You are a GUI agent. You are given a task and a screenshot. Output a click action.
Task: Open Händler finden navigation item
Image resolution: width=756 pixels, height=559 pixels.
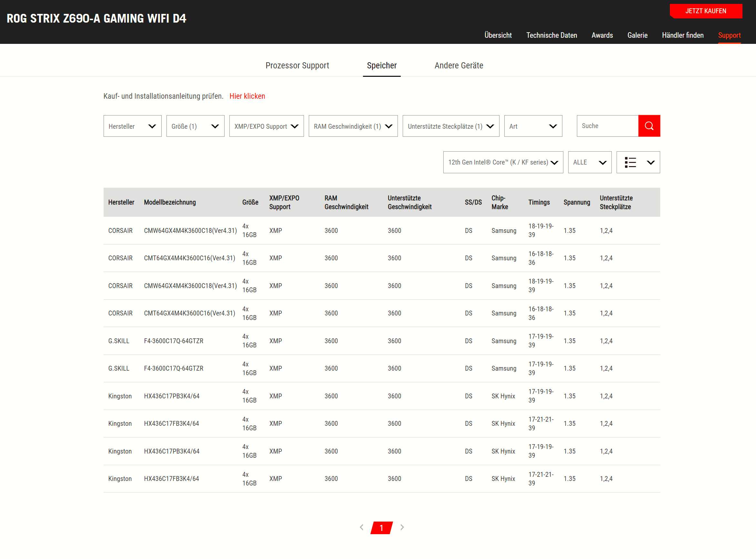point(682,35)
